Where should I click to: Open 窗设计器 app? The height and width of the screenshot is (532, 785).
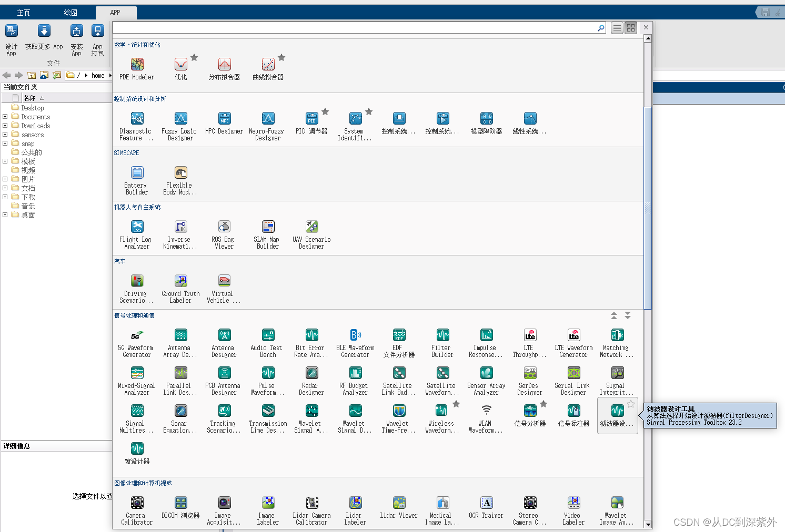click(x=137, y=453)
